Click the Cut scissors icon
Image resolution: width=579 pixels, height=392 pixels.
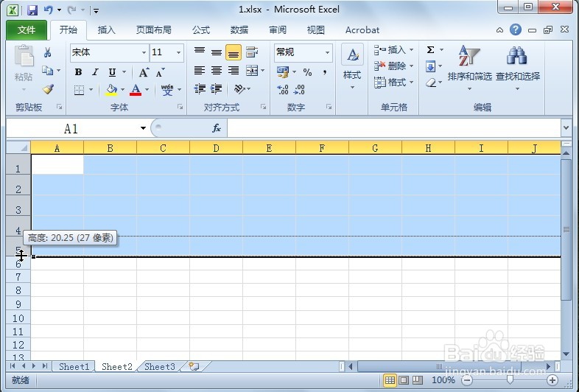[x=47, y=52]
